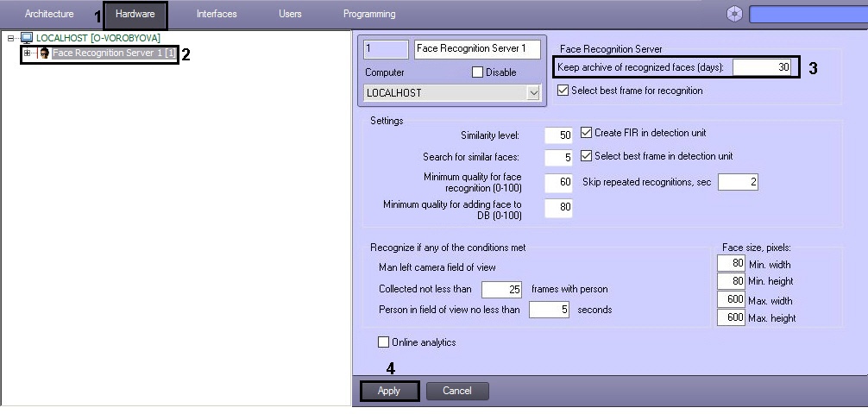The height and width of the screenshot is (414, 868).
Task: Click the object ID field containing 1
Action: [386, 48]
